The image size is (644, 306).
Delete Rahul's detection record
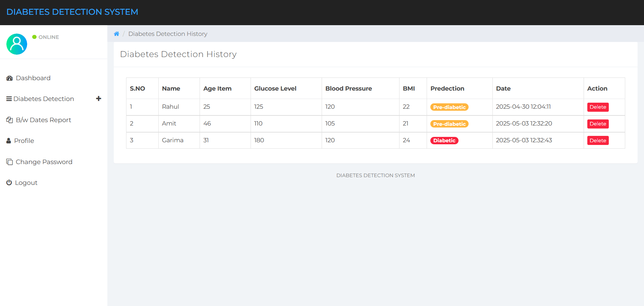pos(598,107)
